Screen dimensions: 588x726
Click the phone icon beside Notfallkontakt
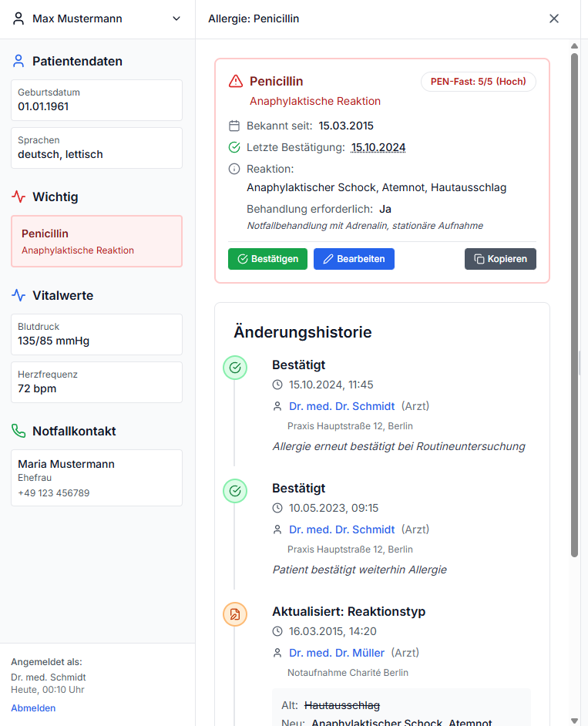click(18, 431)
